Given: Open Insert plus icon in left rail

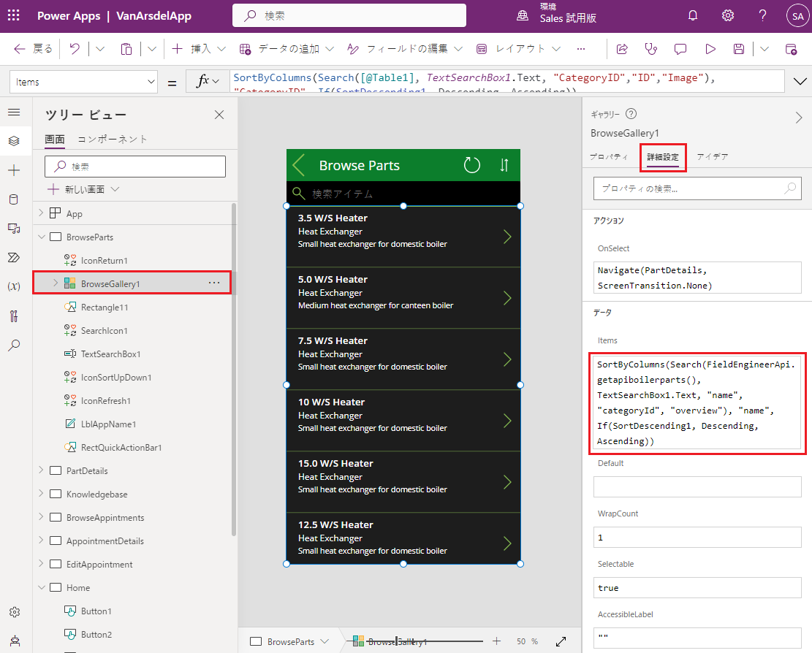Looking at the screenshot, I should [x=14, y=170].
